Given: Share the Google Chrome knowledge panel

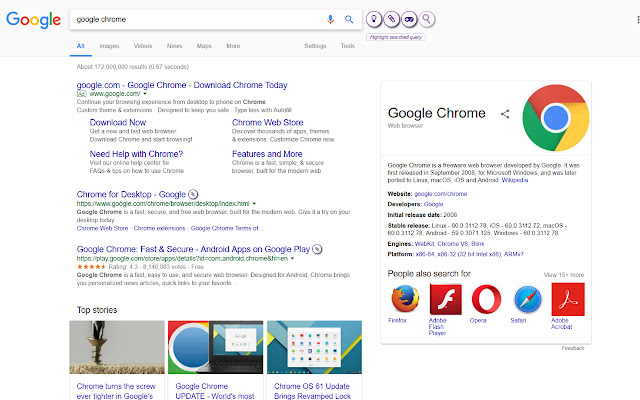Looking at the screenshot, I should pos(505,114).
